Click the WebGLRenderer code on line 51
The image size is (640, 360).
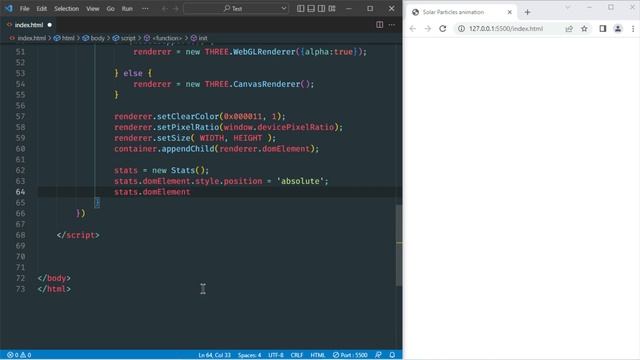click(x=264, y=52)
